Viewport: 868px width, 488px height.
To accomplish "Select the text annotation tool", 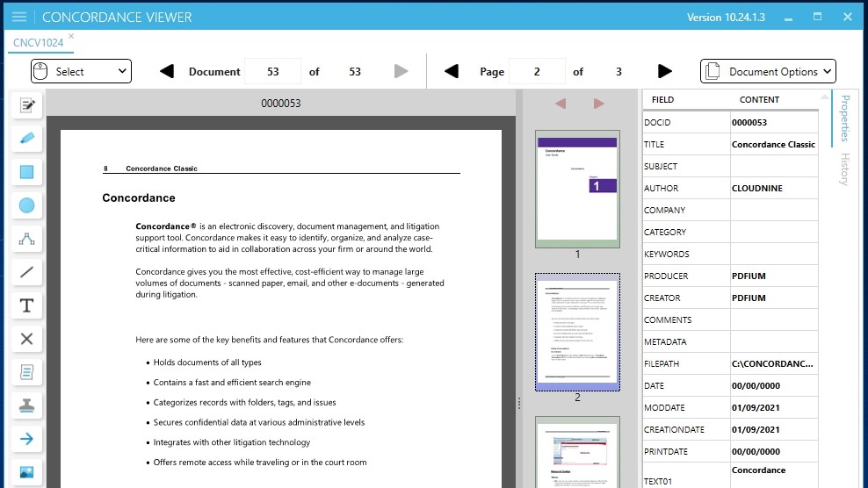I will point(26,305).
